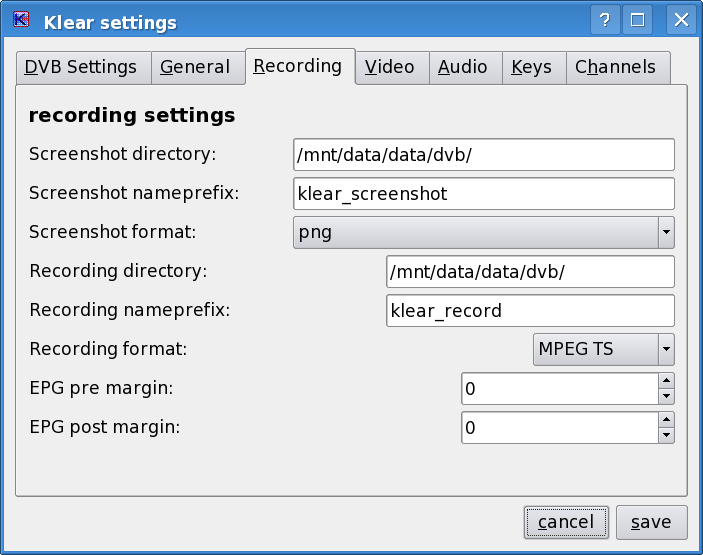The image size is (703, 555).
Task: Open the Keys tab
Action: 531,67
